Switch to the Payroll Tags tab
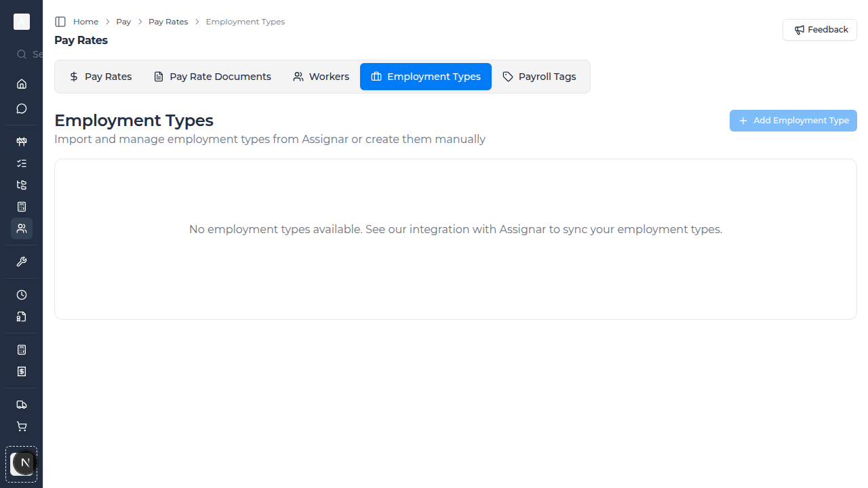The width and height of the screenshot is (868, 488). tap(539, 76)
